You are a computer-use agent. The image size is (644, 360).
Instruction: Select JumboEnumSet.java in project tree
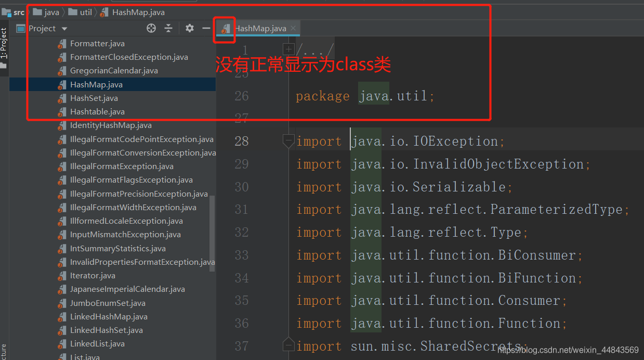pos(108,303)
